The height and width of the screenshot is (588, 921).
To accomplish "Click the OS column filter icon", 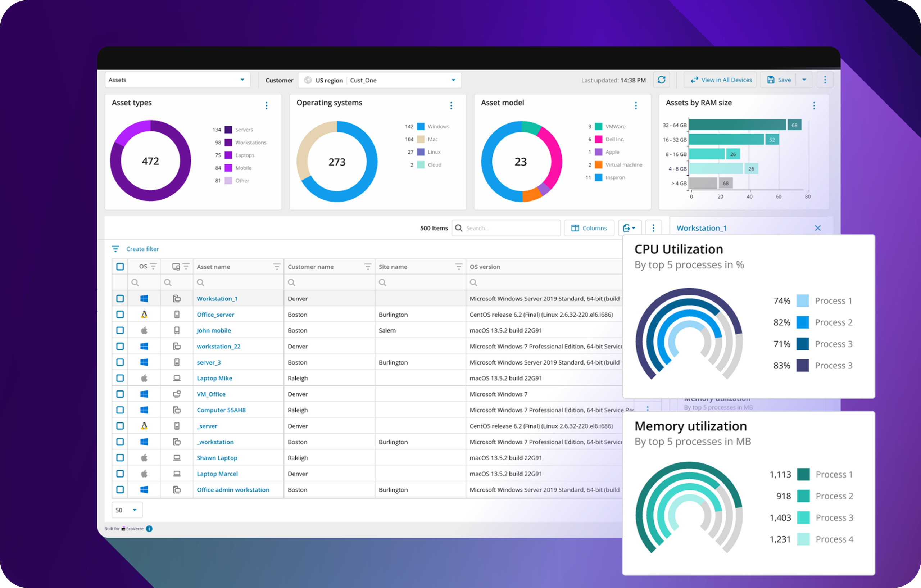I will pos(153,266).
